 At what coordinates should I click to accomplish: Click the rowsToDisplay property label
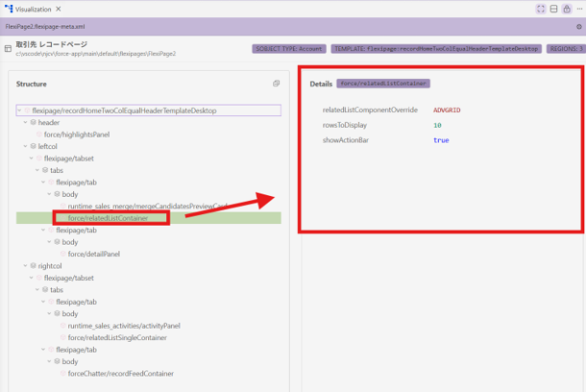pyautogui.click(x=345, y=125)
